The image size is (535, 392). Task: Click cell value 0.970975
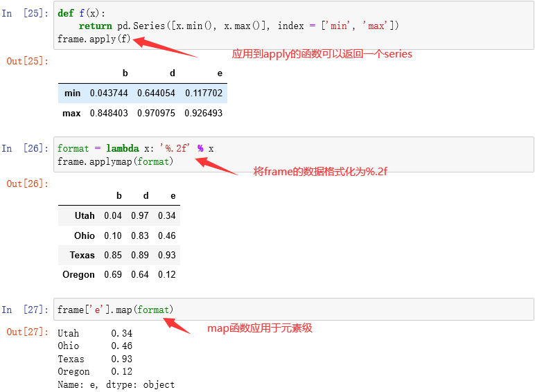(156, 113)
